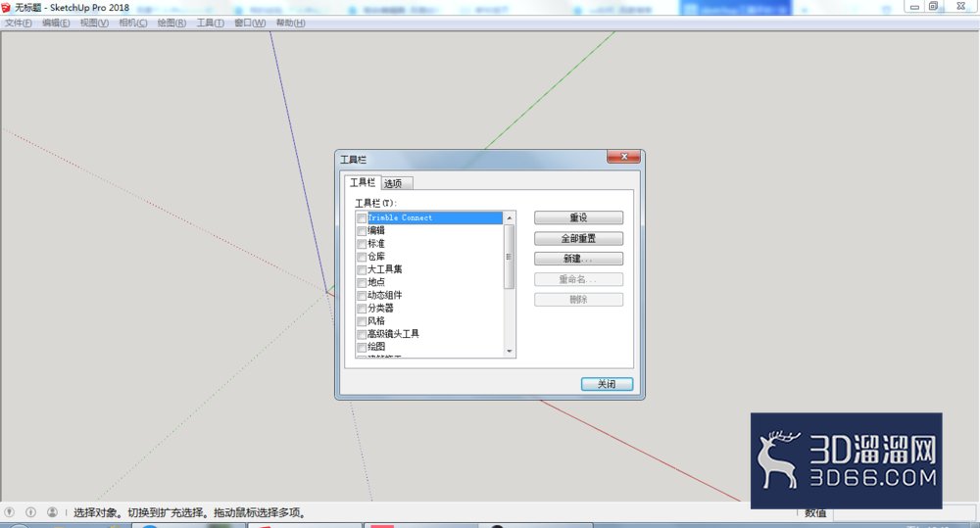The height and width of the screenshot is (528, 980).
Task: Minimize the SketchUp window
Action: 914,7
